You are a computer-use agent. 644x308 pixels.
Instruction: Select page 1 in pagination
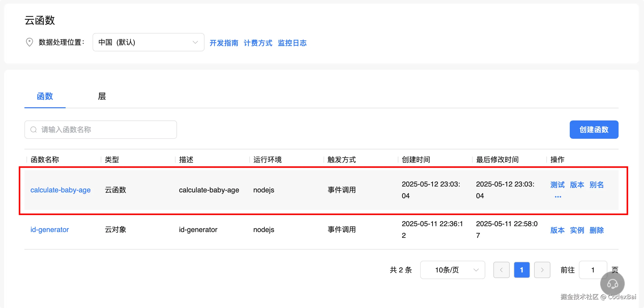(x=522, y=270)
